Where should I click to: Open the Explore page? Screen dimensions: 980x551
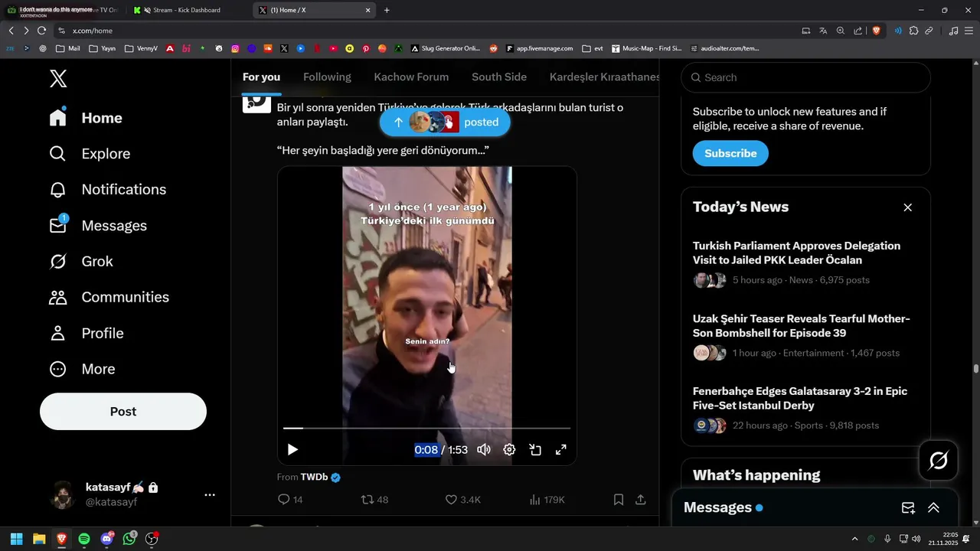(x=90, y=154)
